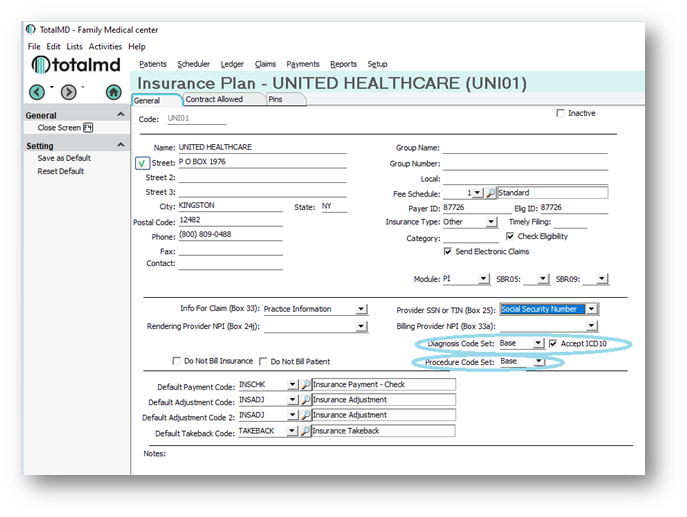The height and width of the screenshot is (517, 687).
Task: Click the green forward arrow navigation icon
Action: pos(68,92)
